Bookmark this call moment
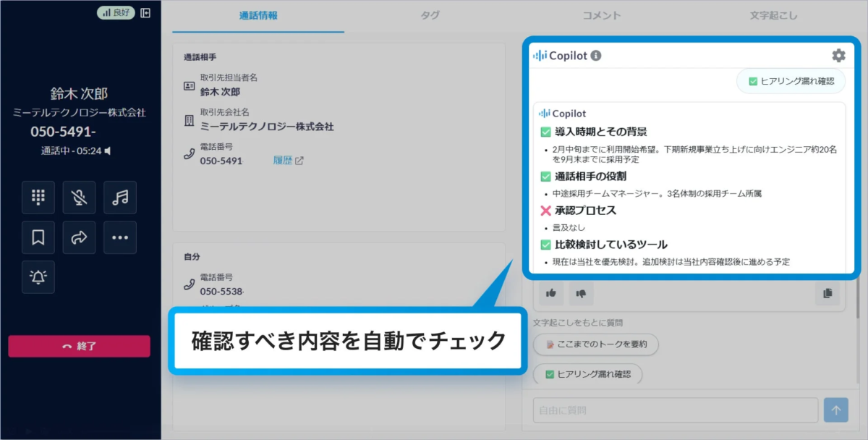Screen dimensions: 868x440 point(38,237)
